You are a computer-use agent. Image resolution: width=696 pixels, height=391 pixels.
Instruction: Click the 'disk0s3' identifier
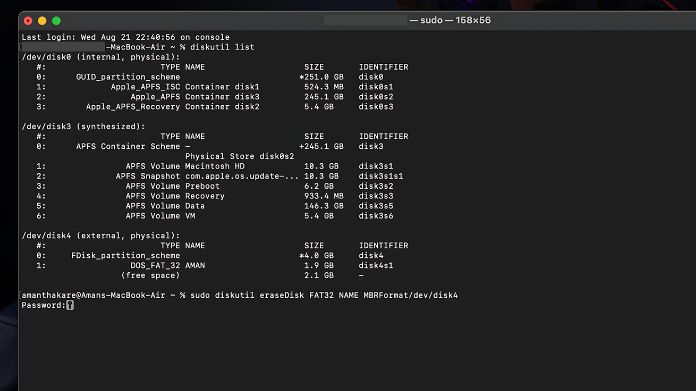[x=376, y=107]
